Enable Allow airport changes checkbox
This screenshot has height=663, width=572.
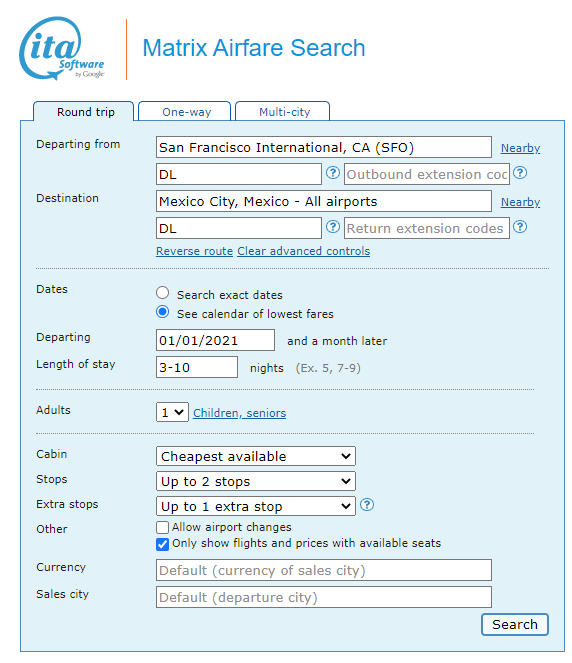pyautogui.click(x=162, y=527)
